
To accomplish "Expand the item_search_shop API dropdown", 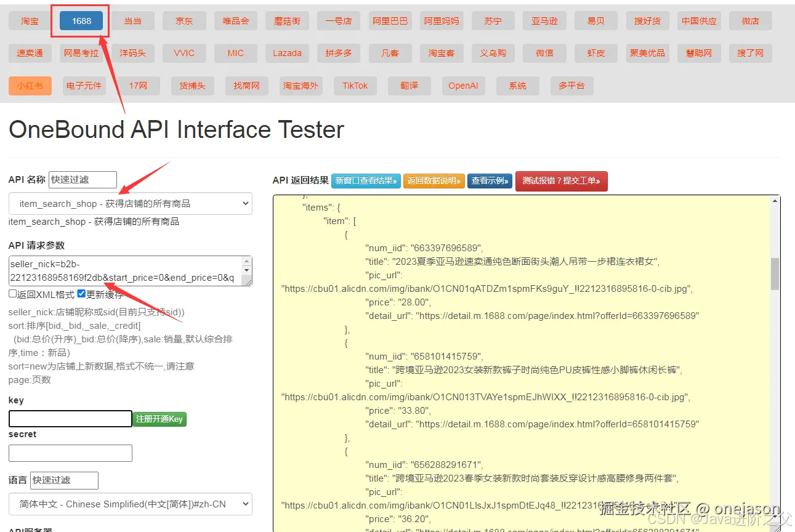I will click(131, 203).
